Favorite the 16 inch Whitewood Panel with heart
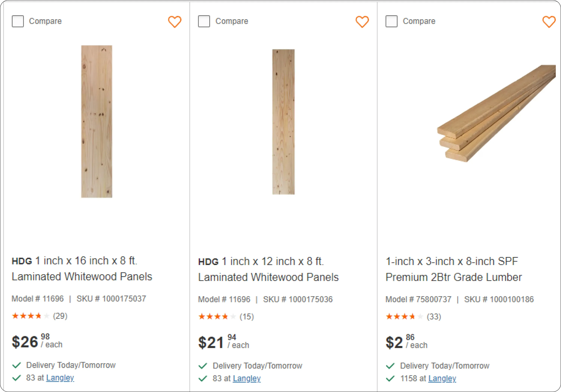Viewport: 561px width, 392px height. [175, 22]
